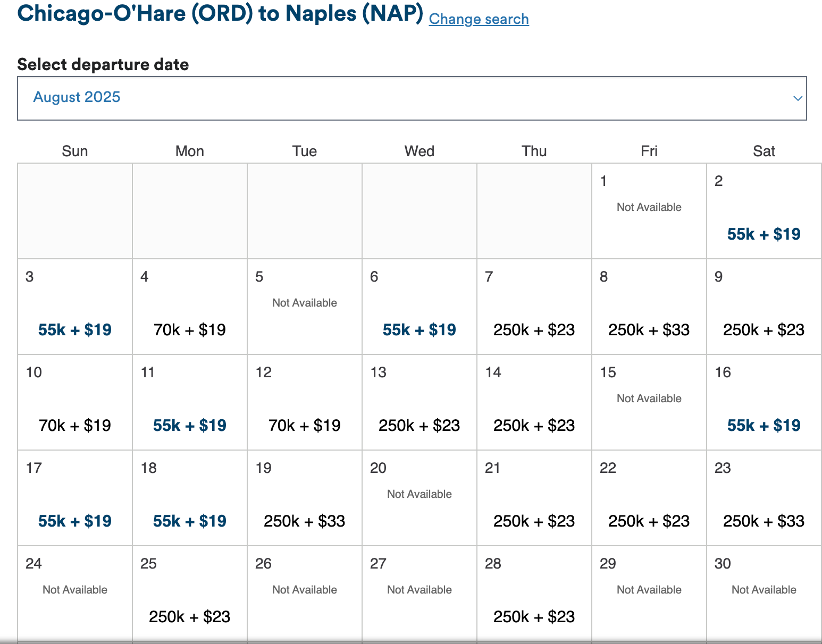Choose August 8 with 250k + $33
The height and width of the screenshot is (644, 822).
pyautogui.click(x=649, y=330)
